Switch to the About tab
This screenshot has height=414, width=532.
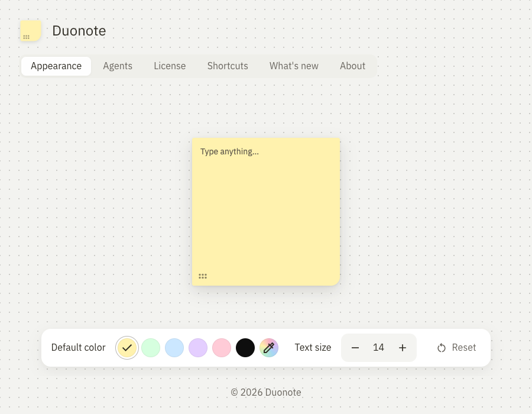[x=352, y=66]
